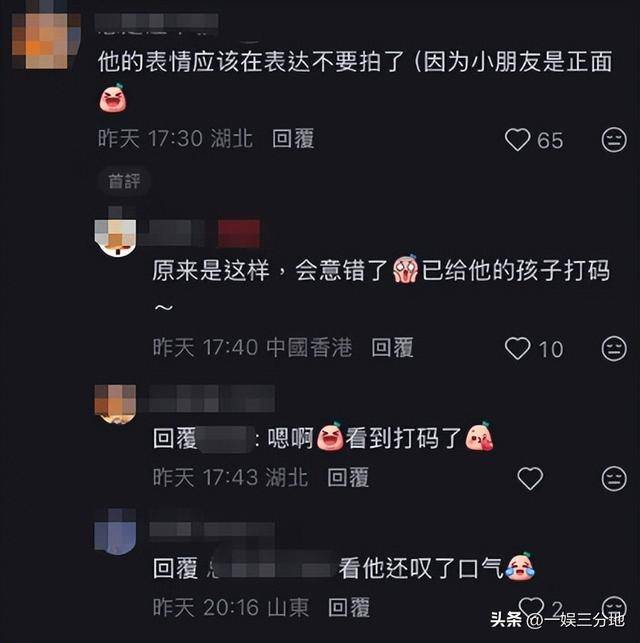Open the blue avatar of Shandong replier
This screenshot has height=643, width=640.
(x=115, y=533)
